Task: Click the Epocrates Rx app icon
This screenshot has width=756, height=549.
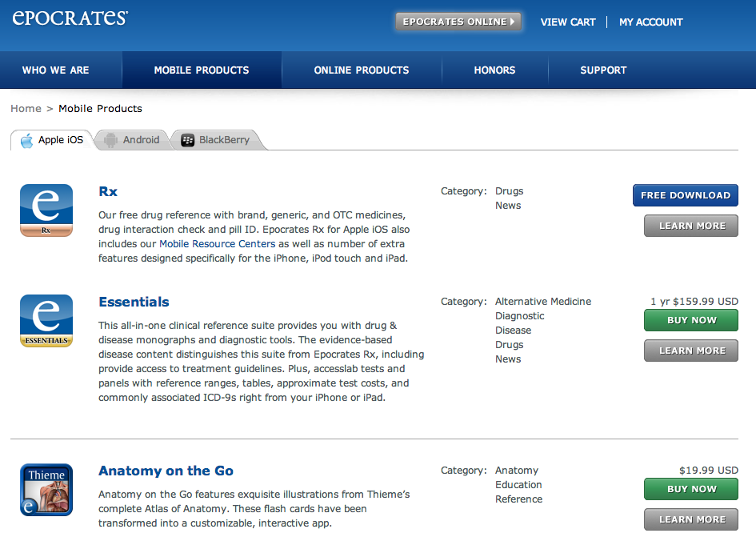Action: pos(46,210)
